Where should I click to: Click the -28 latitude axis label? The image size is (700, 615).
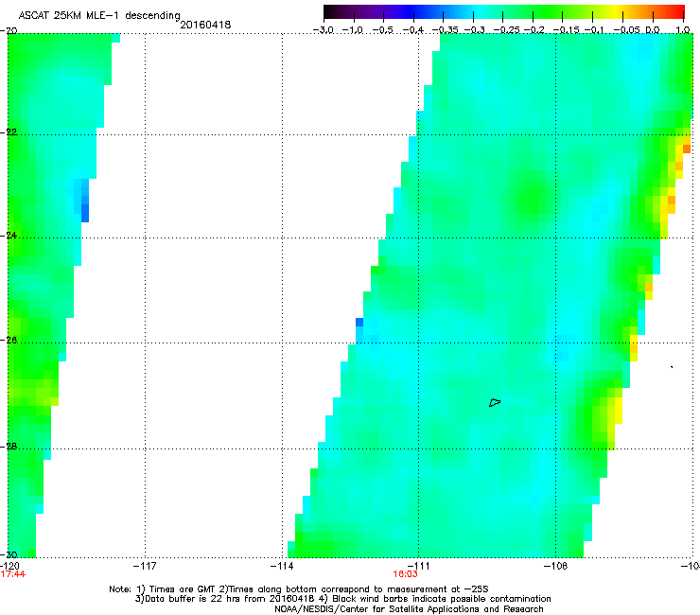click(9, 447)
